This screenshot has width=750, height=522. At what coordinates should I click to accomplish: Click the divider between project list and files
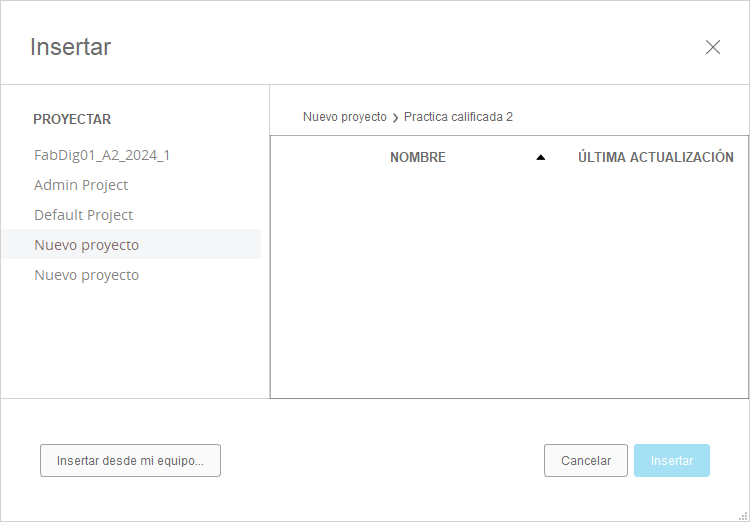[x=269, y=242]
